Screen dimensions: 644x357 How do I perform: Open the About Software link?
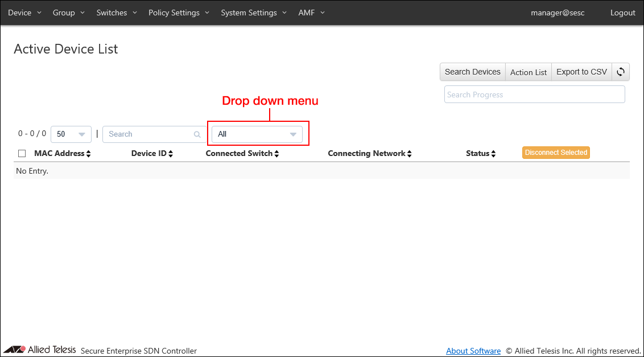click(x=473, y=351)
